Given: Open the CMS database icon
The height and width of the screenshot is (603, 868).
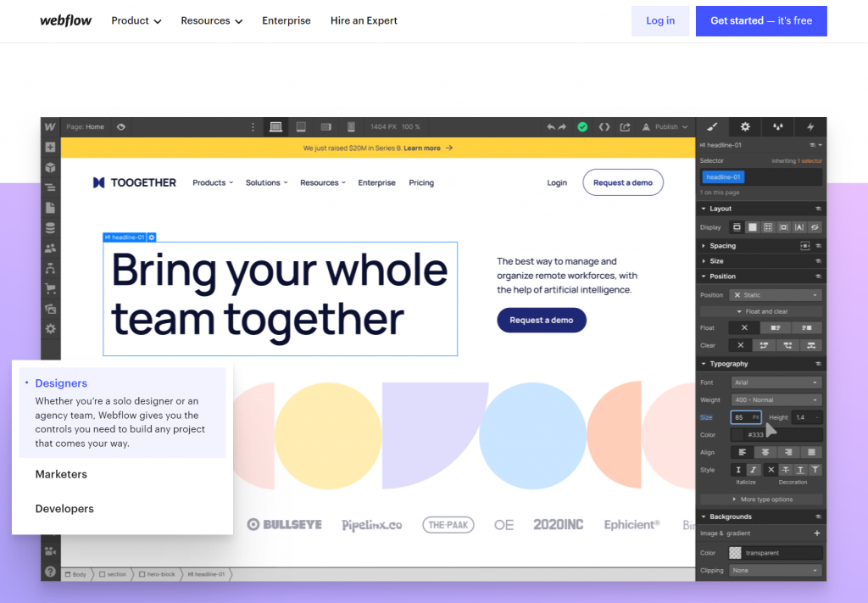Looking at the screenshot, I should click(x=50, y=228).
